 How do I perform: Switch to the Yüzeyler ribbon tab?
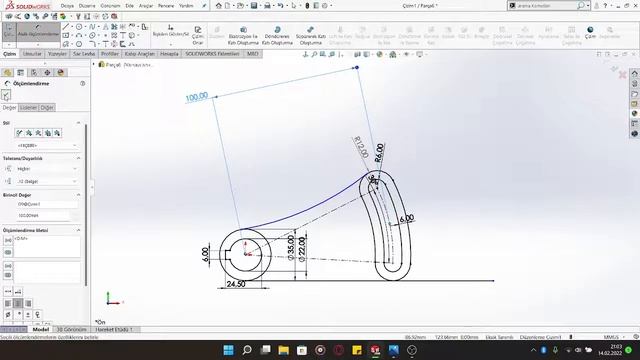(57, 54)
